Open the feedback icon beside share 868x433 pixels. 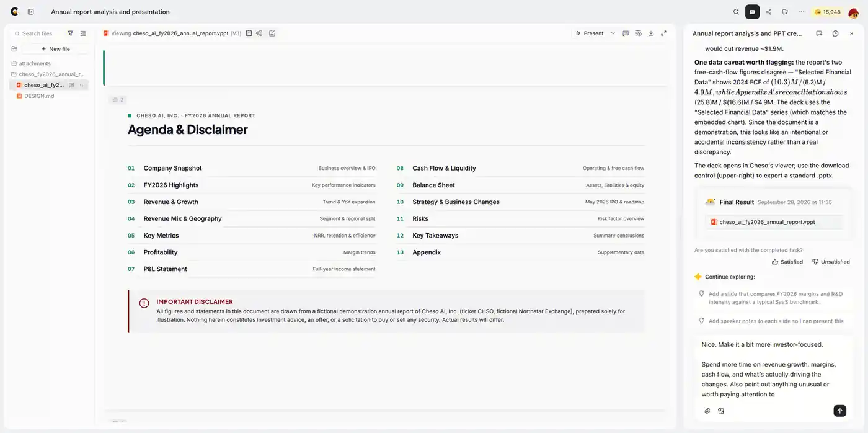coord(785,12)
